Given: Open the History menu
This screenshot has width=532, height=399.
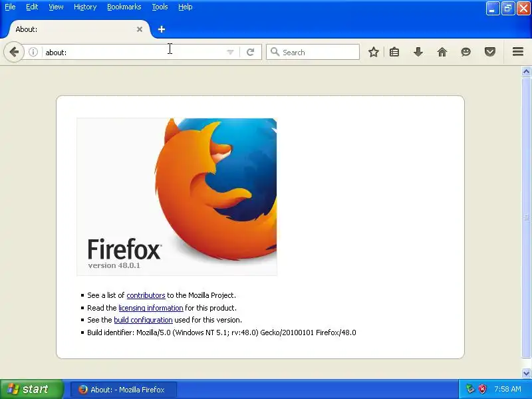Looking at the screenshot, I should click(85, 7).
